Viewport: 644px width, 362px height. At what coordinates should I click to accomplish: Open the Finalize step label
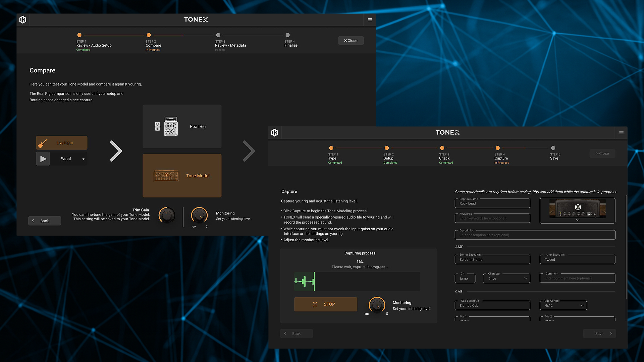[291, 45]
